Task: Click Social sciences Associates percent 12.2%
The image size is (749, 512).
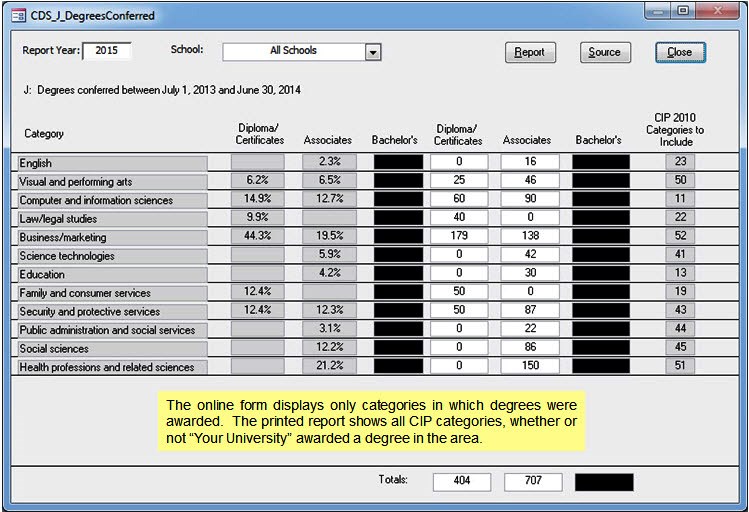Action: [x=329, y=347]
